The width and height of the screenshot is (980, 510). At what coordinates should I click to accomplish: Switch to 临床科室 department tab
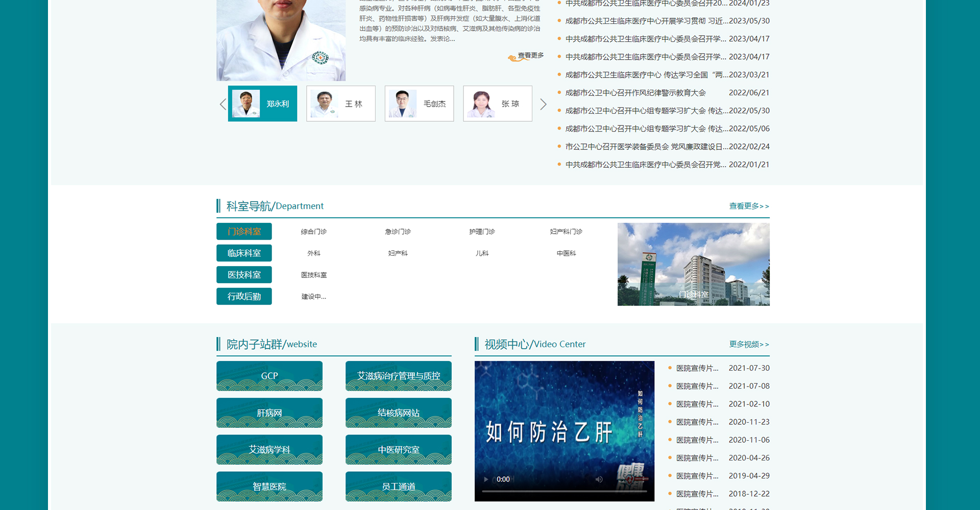(x=244, y=253)
